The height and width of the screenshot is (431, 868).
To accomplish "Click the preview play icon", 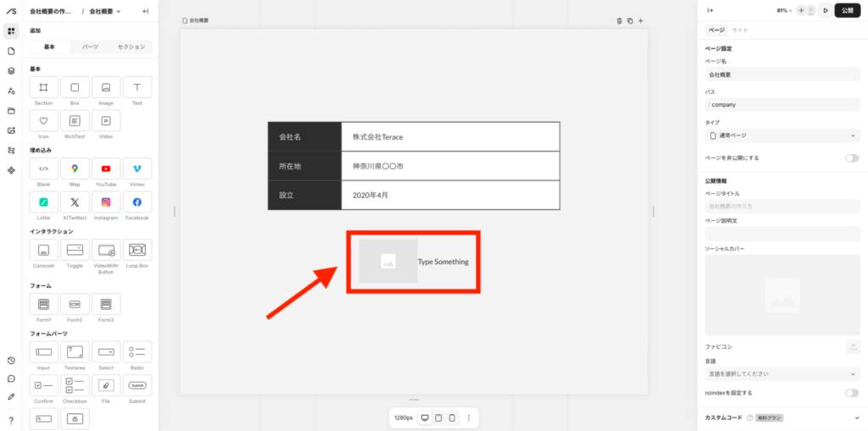I will point(826,10).
